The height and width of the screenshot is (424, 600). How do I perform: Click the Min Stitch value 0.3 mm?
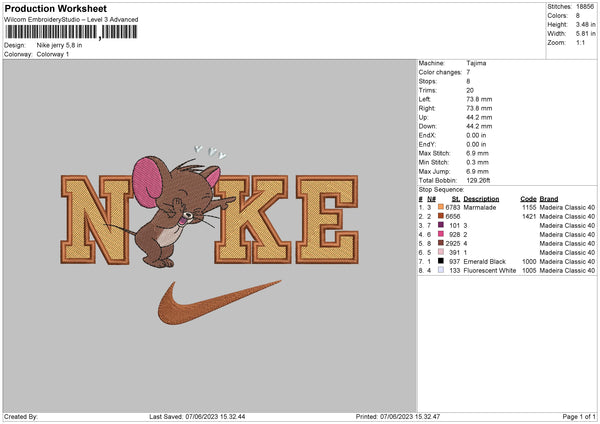tap(477, 162)
